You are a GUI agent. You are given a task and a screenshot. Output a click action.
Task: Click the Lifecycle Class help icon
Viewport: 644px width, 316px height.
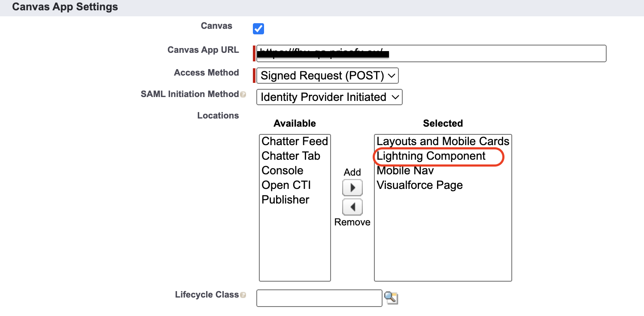click(243, 295)
